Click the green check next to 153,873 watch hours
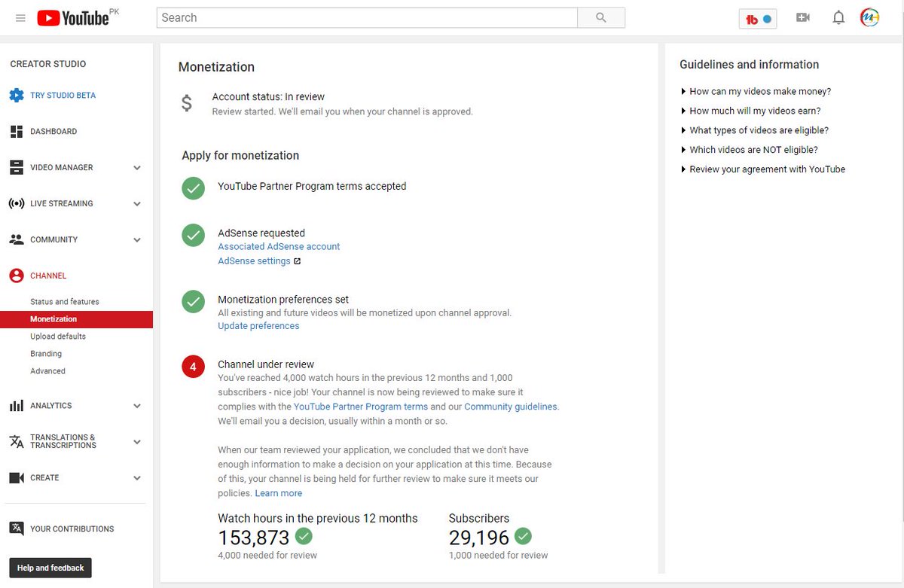The image size is (904, 588). click(x=304, y=537)
